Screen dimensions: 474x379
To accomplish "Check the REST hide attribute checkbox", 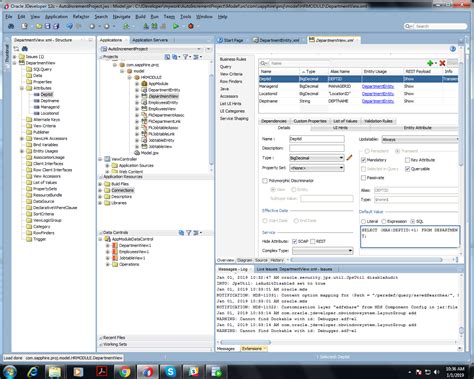I will point(313,241).
